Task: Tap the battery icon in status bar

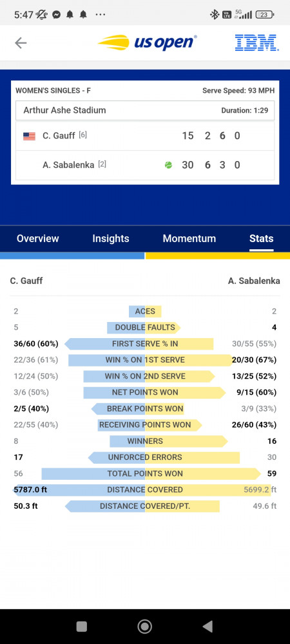Action: pos(265,15)
